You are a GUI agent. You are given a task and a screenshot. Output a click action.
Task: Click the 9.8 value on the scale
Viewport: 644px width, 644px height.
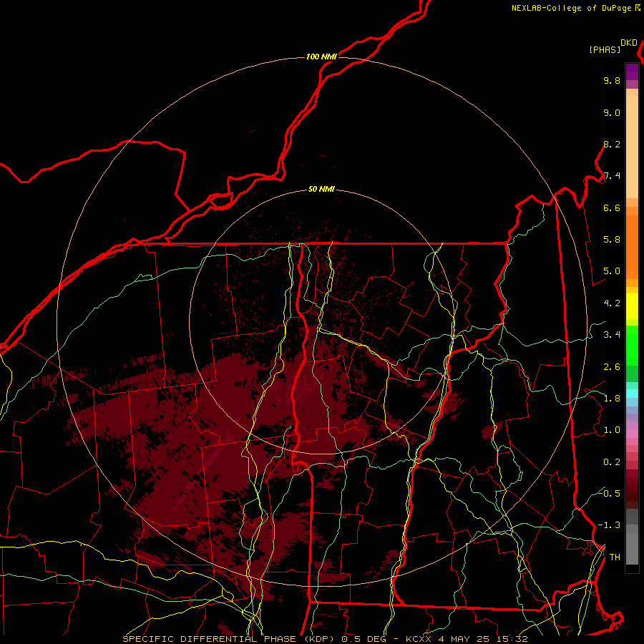[x=612, y=81]
